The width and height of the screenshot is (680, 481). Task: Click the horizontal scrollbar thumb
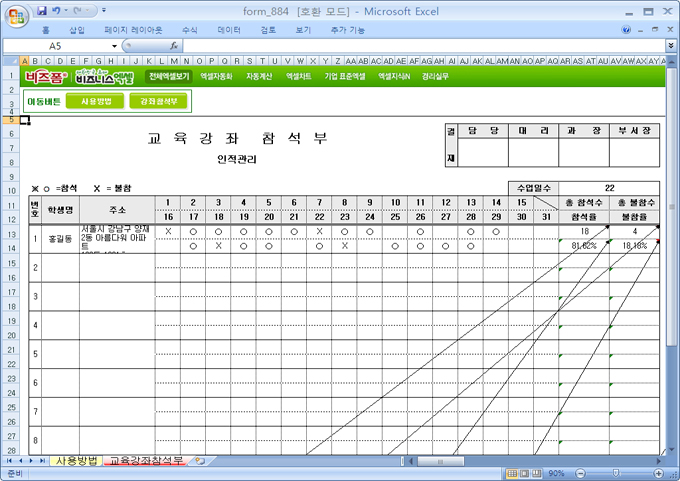[x=438, y=461]
